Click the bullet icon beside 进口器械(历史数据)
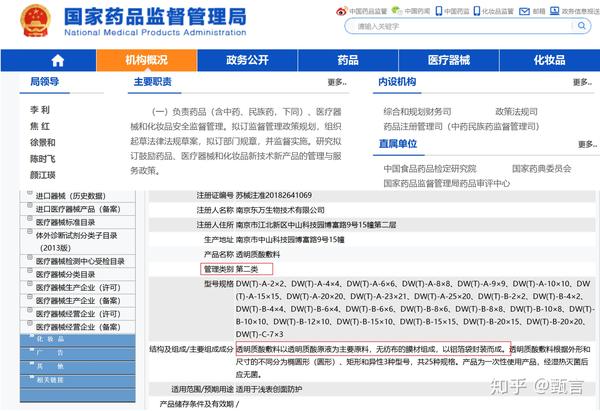Viewport: 600px width, 411px height. [29, 193]
